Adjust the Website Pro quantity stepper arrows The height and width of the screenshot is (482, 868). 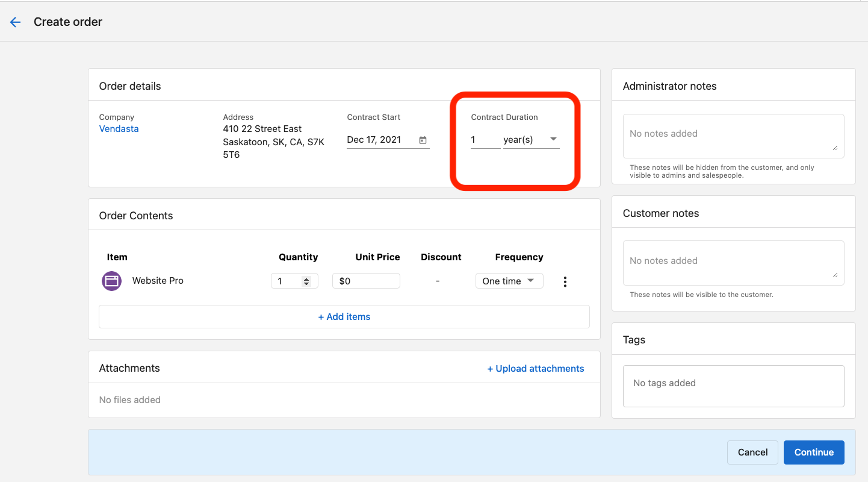[306, 281]
